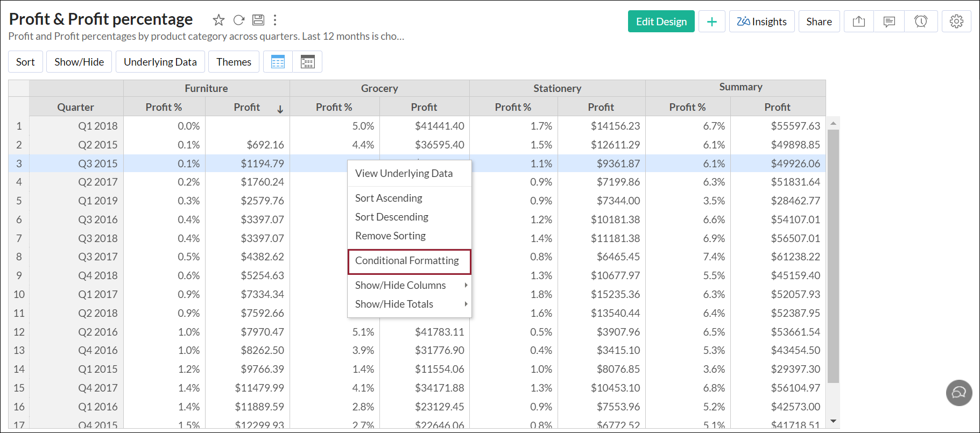The height and width of the screenshot is (433, 980).
Task: Open the chat support bubble
Action: pos(959,393)
